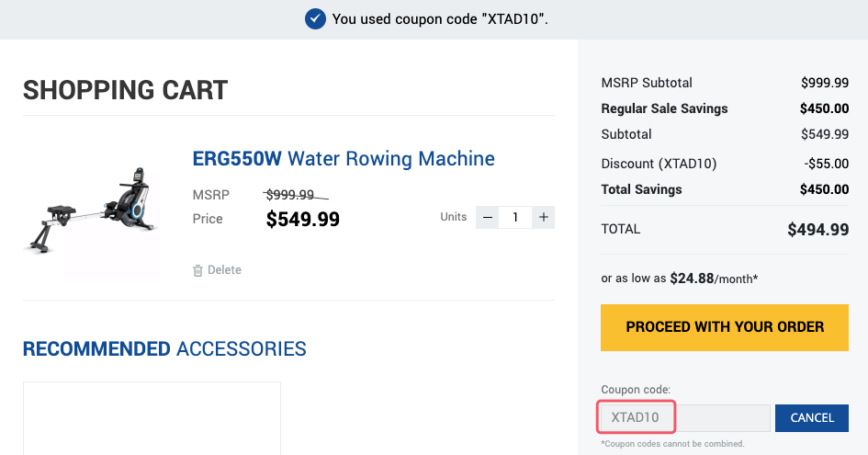
Task: Click the checkmark icon in the coupon notification
Action: click(315, 18)
